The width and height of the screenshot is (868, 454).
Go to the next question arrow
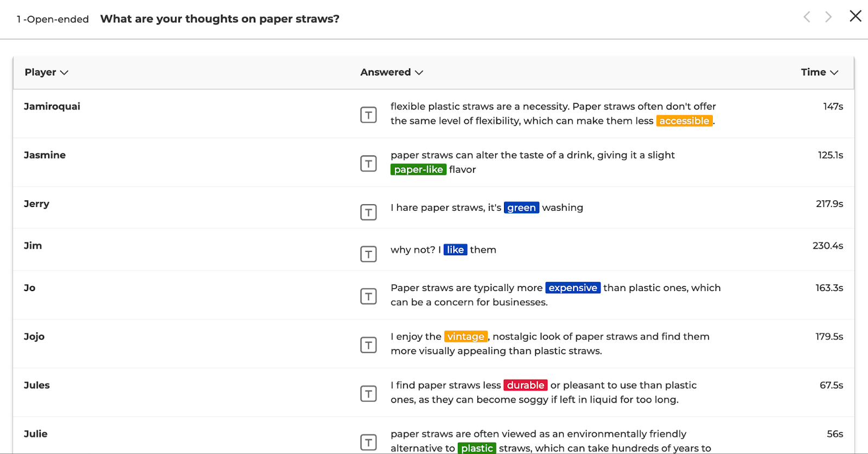pos(828,17)
